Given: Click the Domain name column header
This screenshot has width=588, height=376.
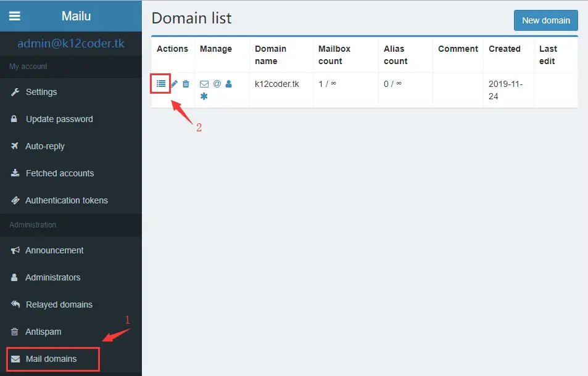Looking at the screenshot, I should point(270,55).
